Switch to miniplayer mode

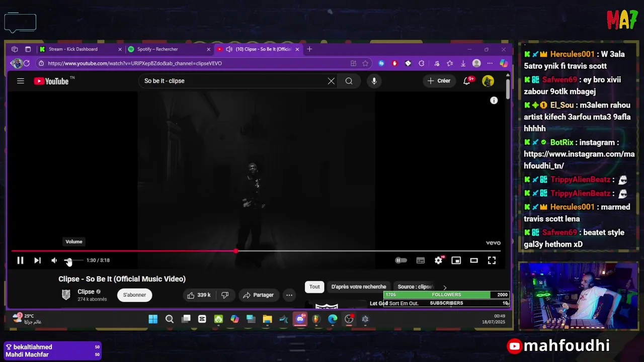456,260
